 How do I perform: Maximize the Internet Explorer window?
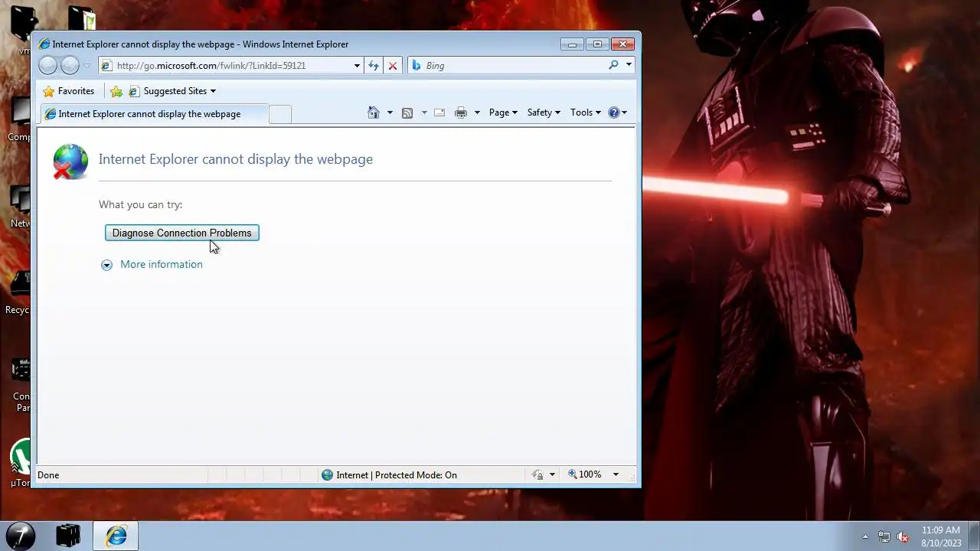[x=597, y=44]
